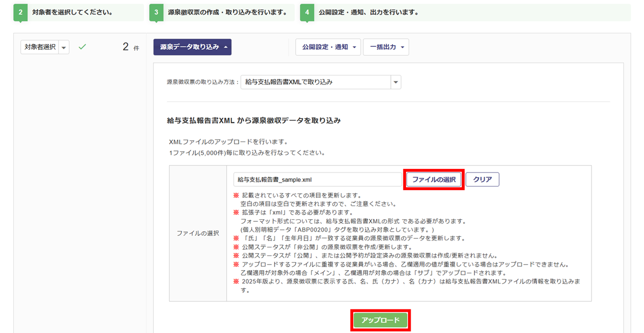Click the green アップロード button
This screenshot has width=644, height=333.
click(x=380, y=320)
